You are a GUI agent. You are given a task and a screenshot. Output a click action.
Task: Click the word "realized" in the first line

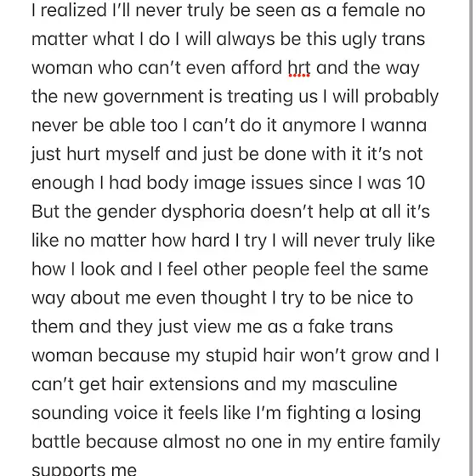(x=74, y=10)
